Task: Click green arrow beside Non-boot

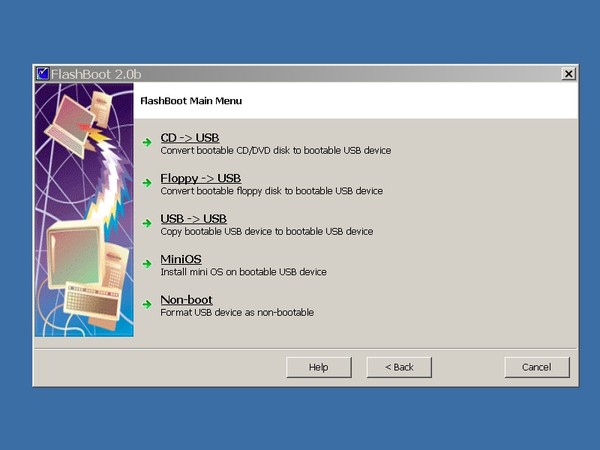Action: [147, 304]
